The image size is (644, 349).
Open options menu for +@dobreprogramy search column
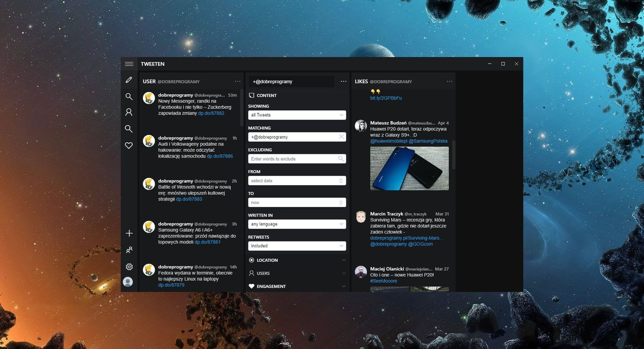pos(344,81)
